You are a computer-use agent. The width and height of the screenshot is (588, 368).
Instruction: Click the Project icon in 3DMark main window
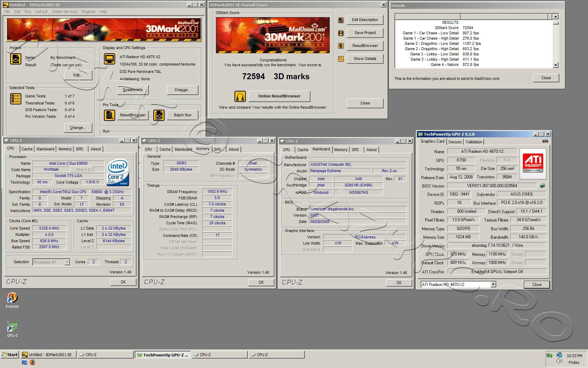click(x=16, y=59)
